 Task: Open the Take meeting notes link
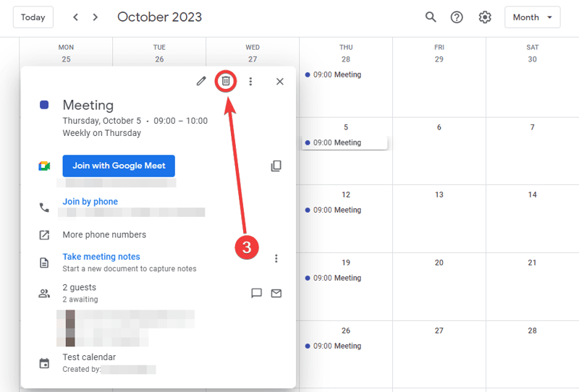tap(101, 257)
